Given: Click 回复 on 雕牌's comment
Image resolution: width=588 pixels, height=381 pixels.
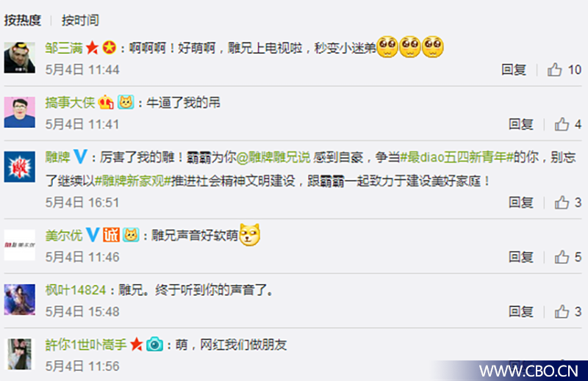Looking at the screenshot, I should coord(521,203).
